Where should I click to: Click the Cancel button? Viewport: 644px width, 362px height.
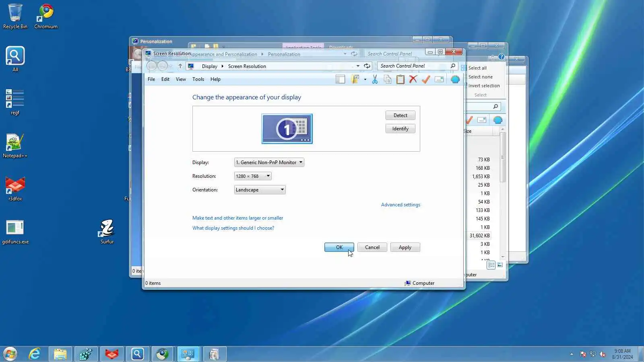372,247
